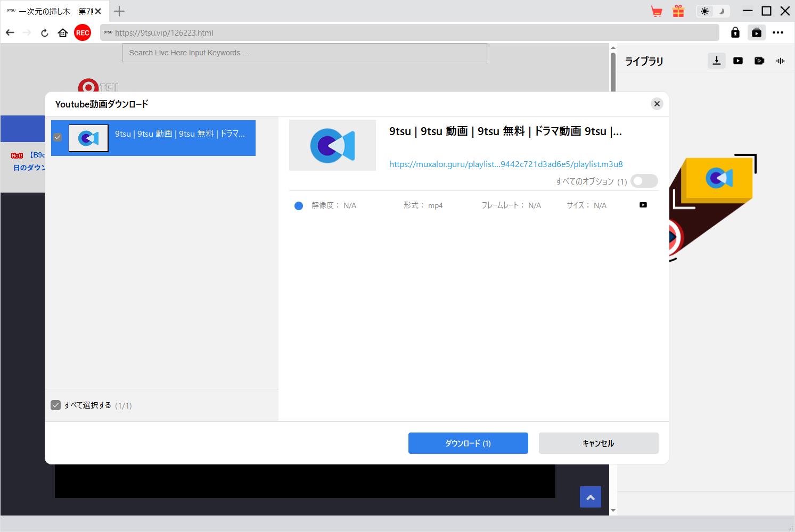Close the Youtube動画ダウンロード dialog
The height and width of the screenshot is (532, 795).
657,104
